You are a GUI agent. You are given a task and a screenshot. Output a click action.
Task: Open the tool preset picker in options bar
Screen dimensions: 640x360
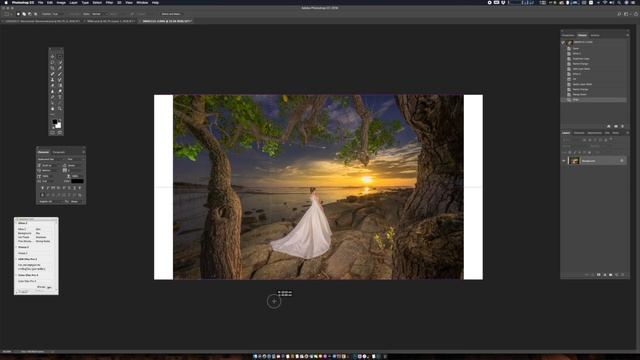[x=7, y=14]
